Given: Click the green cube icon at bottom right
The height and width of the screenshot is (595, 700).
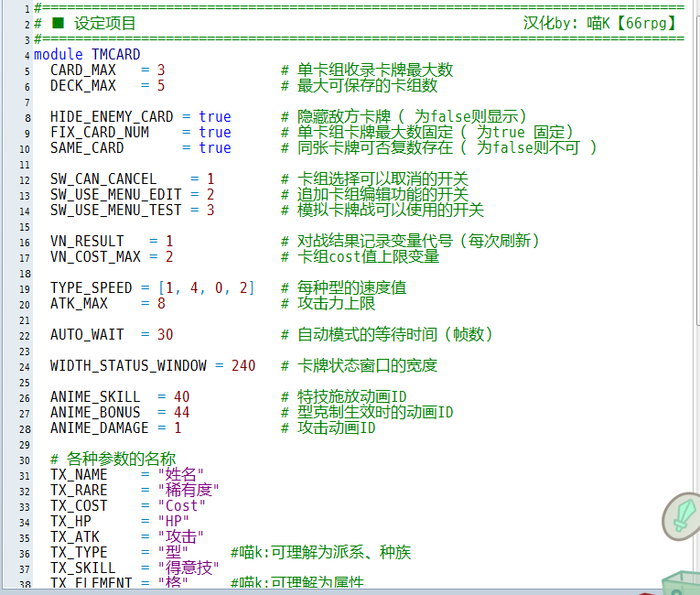Looking at the screenshot, I should click(682, 582).
